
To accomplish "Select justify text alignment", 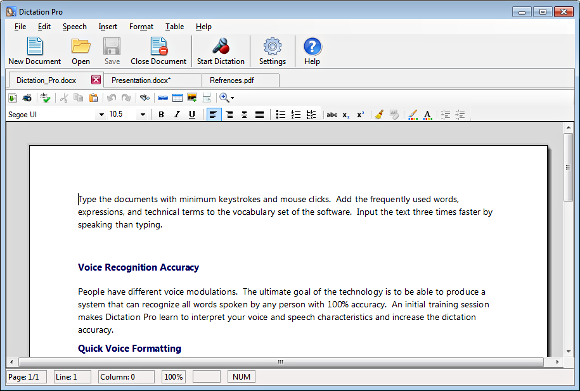I will click(260, 115).
